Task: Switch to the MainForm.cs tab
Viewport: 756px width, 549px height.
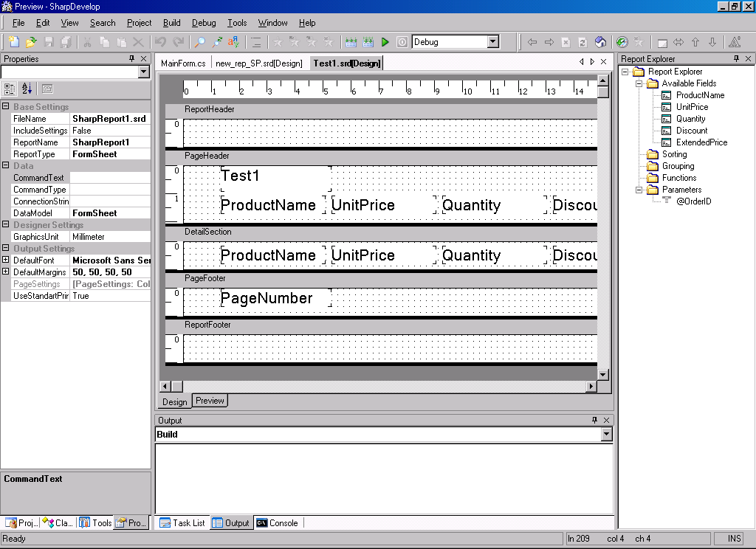Action: [x=183, y=63]
